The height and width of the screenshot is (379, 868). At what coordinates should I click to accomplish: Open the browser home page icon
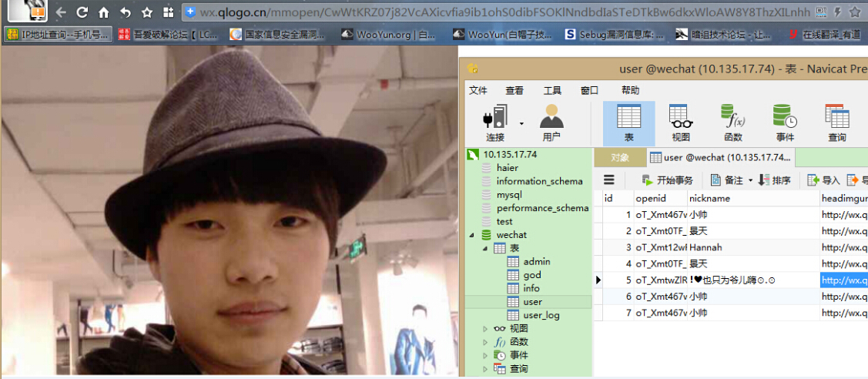[103, 12]
